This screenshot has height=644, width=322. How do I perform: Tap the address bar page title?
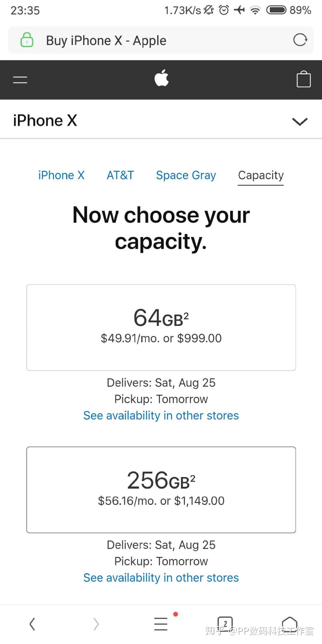106,40
